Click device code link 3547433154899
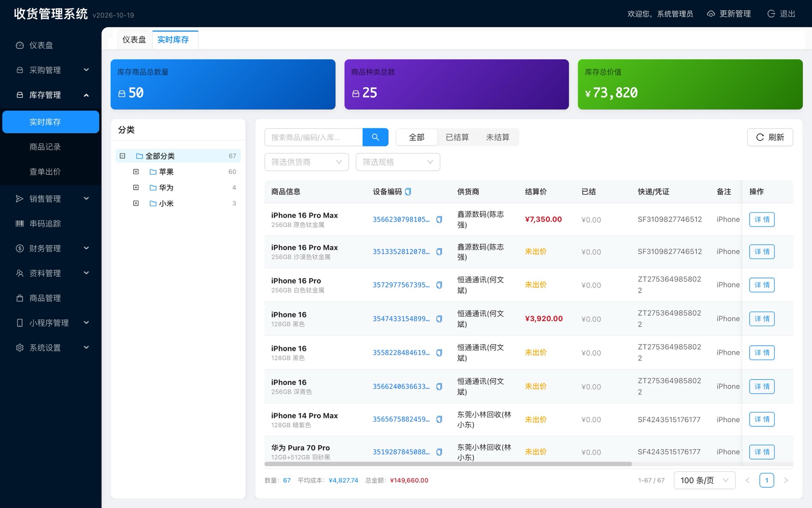The height and width of the screenshot is (508, 812). tap(401, 319)
